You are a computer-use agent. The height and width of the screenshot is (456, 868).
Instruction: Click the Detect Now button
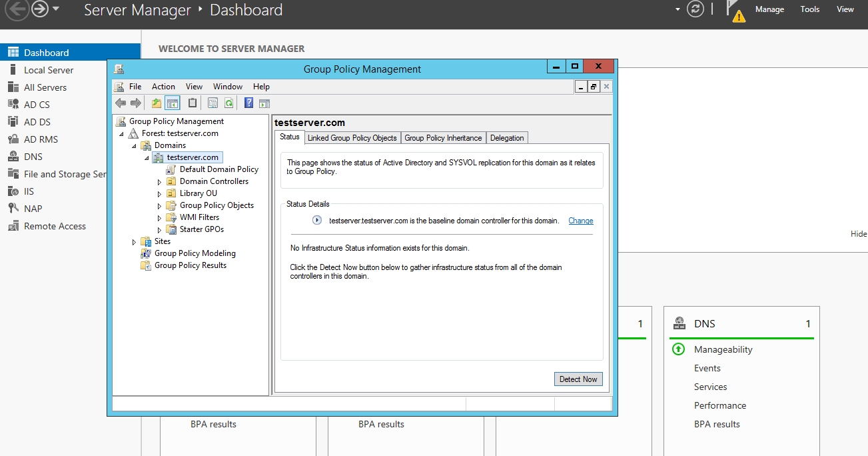coord(578,379)
